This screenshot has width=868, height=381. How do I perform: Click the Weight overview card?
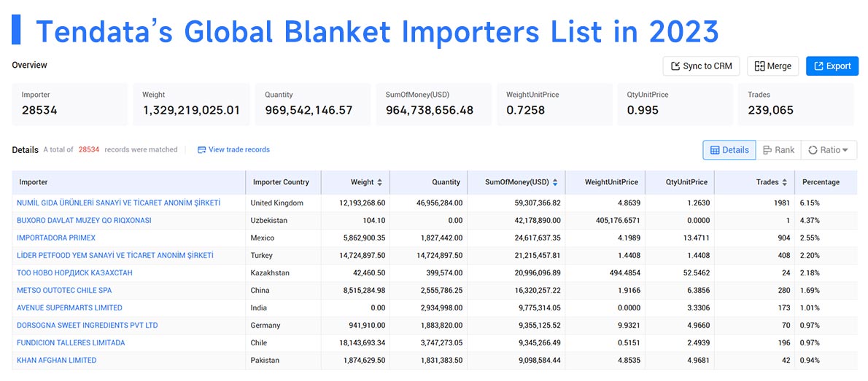coord(191,104)
